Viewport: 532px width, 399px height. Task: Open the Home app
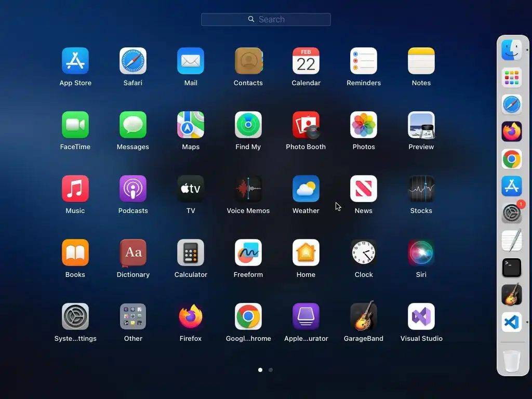(306, 253)
